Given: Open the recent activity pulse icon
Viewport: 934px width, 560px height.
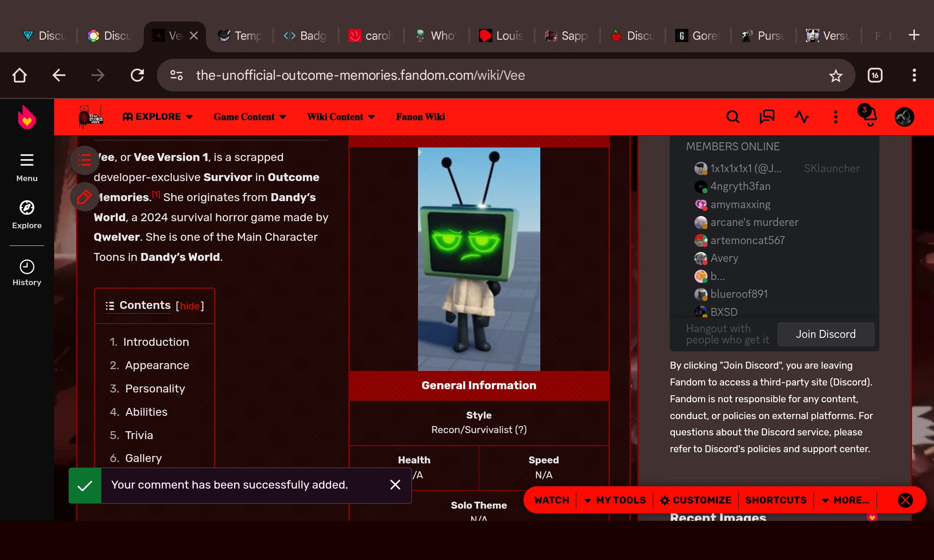Looking at the screenshot, I should click(x=801, y=117).
